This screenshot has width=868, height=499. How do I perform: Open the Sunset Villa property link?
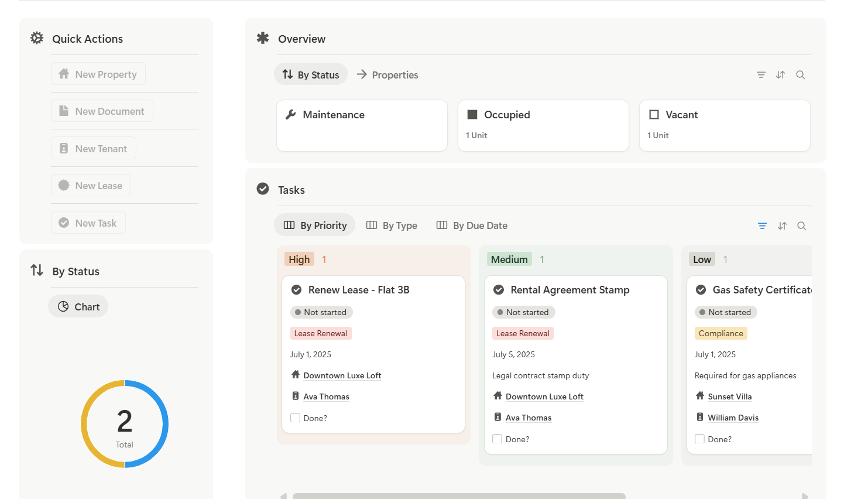729,397
